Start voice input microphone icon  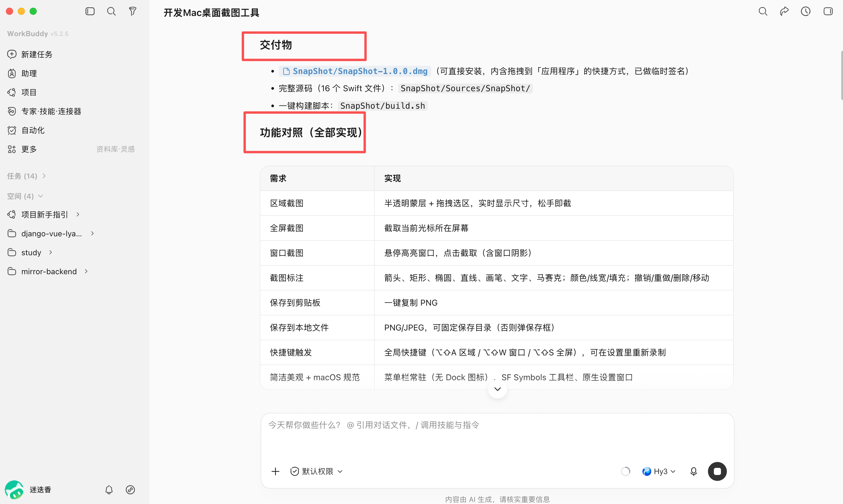click(x=693, y=471)
